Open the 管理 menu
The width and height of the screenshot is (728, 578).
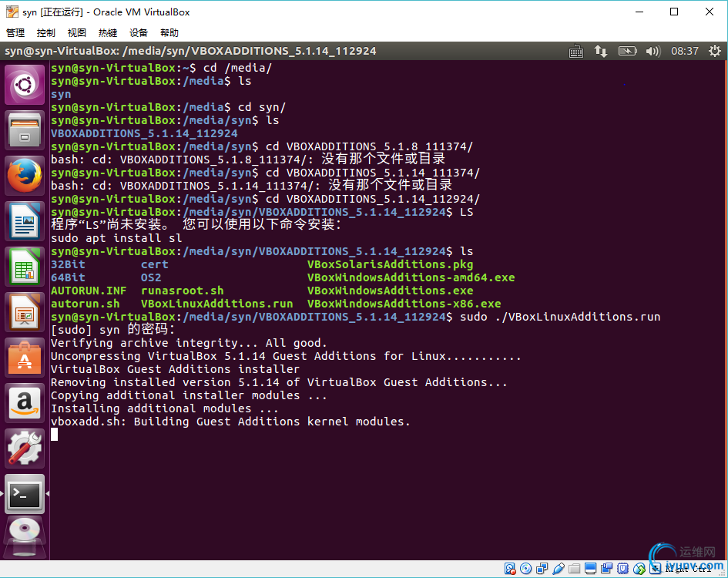click(15, 33)
